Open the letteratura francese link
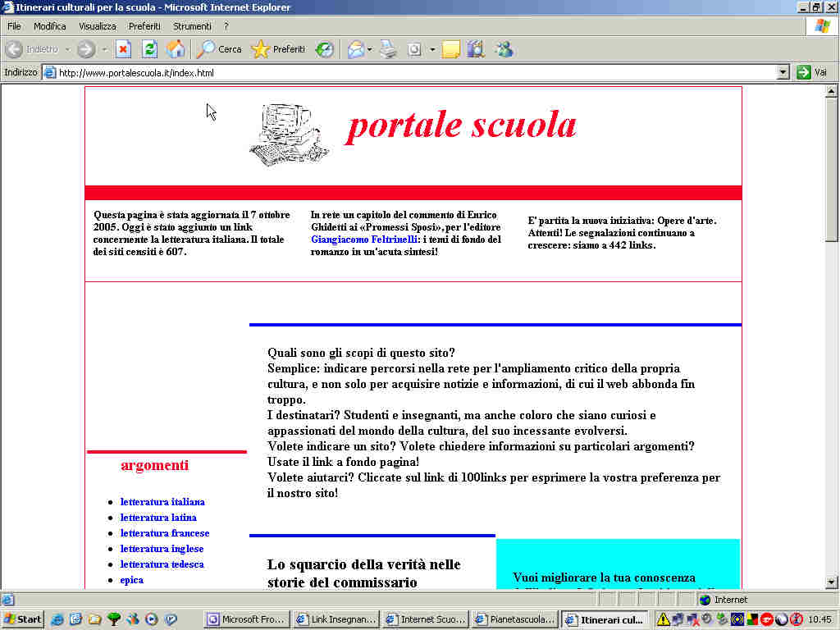 tap(164, 533)
